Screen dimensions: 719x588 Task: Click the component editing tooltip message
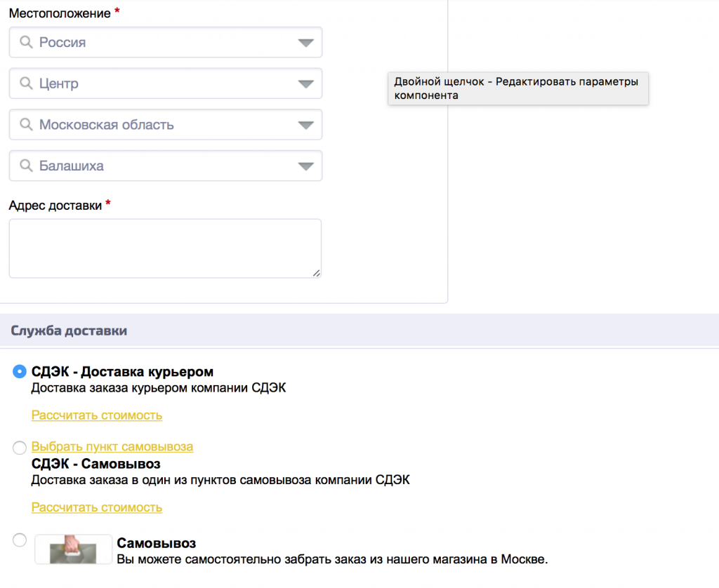pos(517,88)
